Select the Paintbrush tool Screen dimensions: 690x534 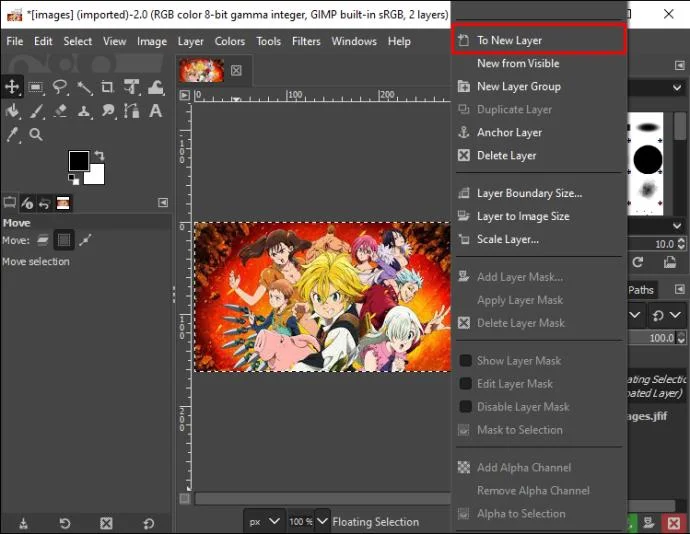36,110
